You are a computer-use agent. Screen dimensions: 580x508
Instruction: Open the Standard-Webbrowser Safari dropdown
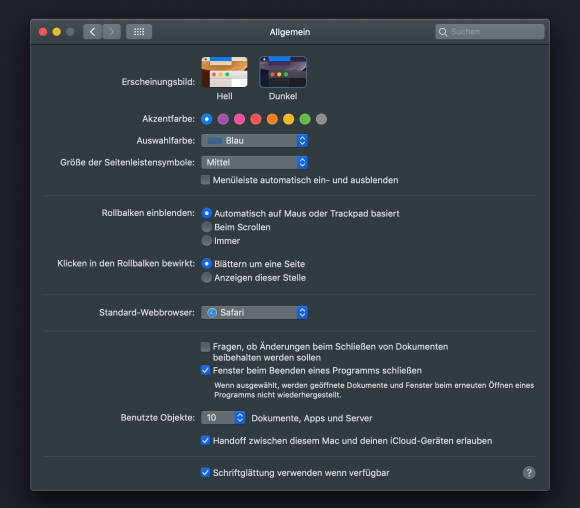click(x=254, y=313)
